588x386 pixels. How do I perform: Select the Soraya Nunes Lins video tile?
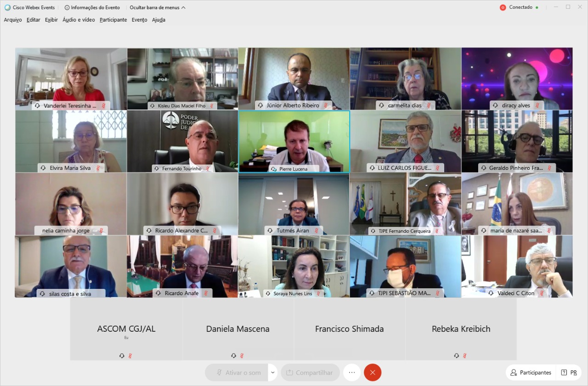click(294, 267)
